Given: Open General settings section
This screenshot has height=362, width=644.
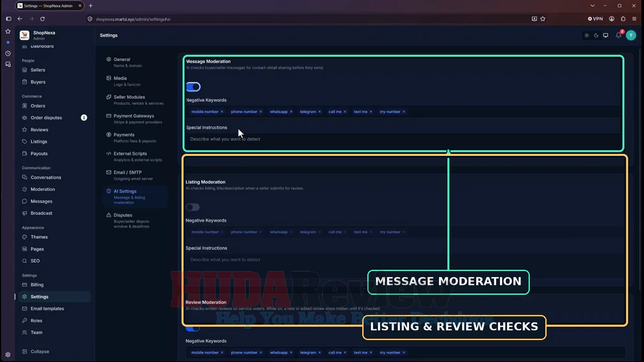Looking at the screenshot, I should tap(136, 62).
